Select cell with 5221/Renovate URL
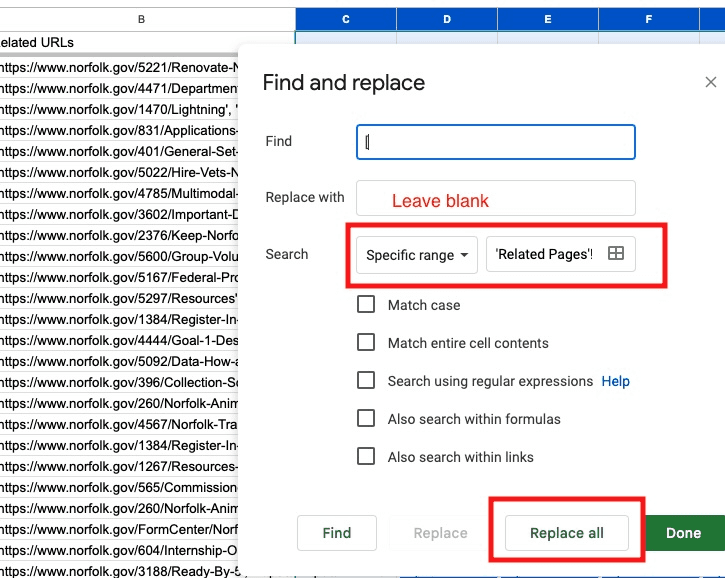725x578 pixels. (119, 68)
